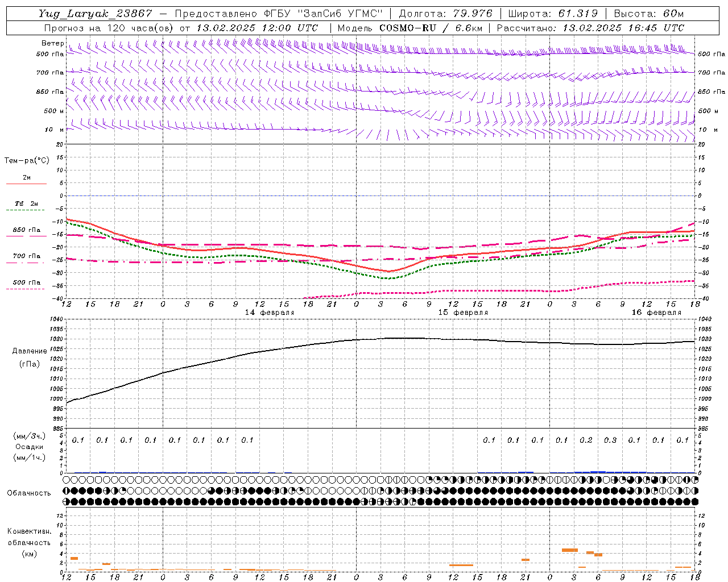Viewport: 728px width, 582px height.
Task: Click the computed time 13.02.2025 16:45 UTC
Action: click(x=623, y=28)
